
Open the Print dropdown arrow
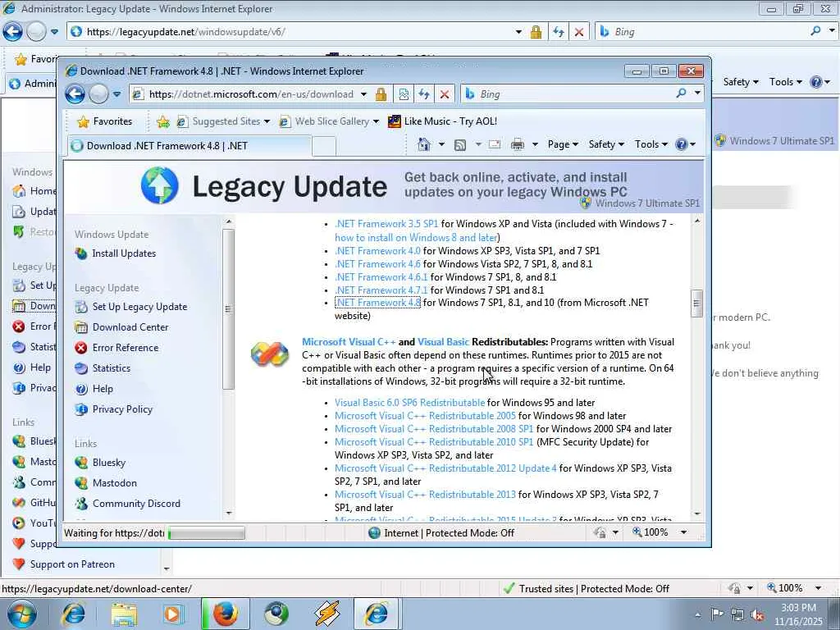click(535, 144)
